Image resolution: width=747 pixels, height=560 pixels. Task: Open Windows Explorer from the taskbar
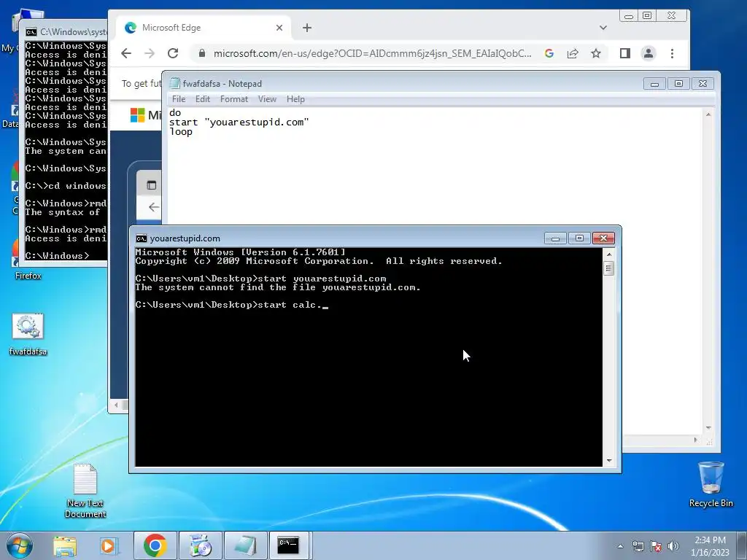coord(65,545)
